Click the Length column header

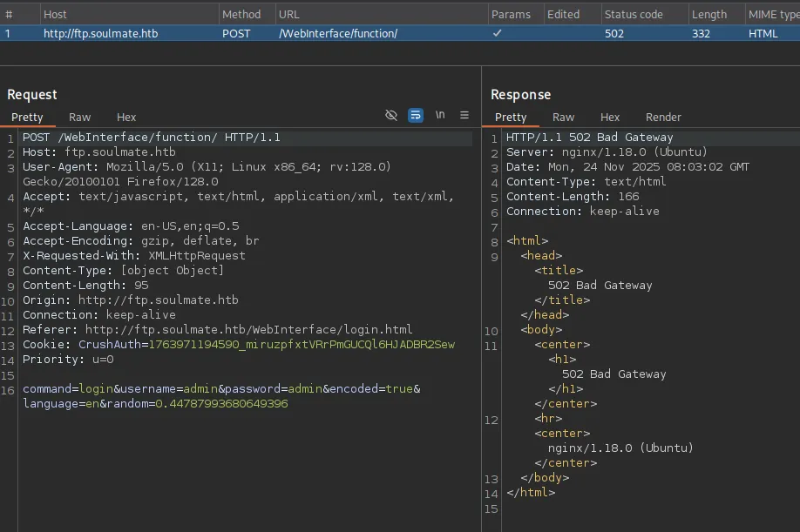click(x=708, y=14)
